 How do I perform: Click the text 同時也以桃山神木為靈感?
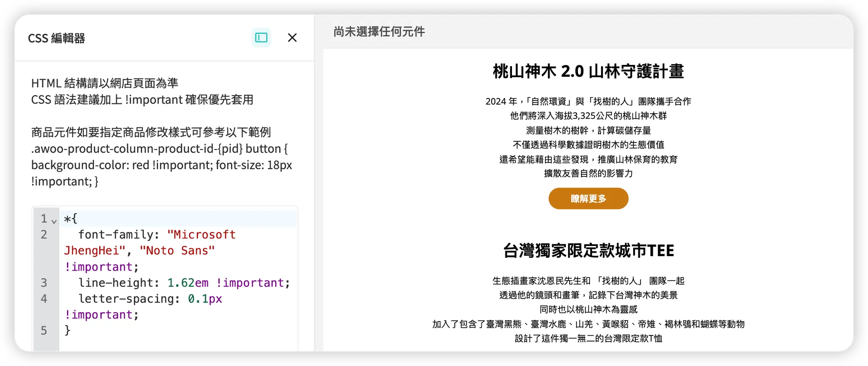[x=588, y=310]
